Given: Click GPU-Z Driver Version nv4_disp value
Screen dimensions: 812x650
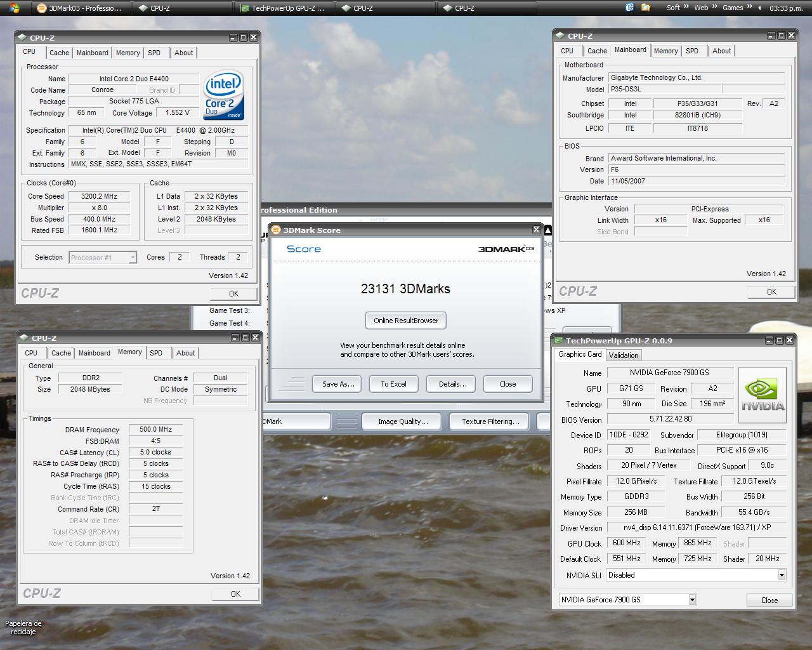Looking at the screenshot, I should 697,527.
